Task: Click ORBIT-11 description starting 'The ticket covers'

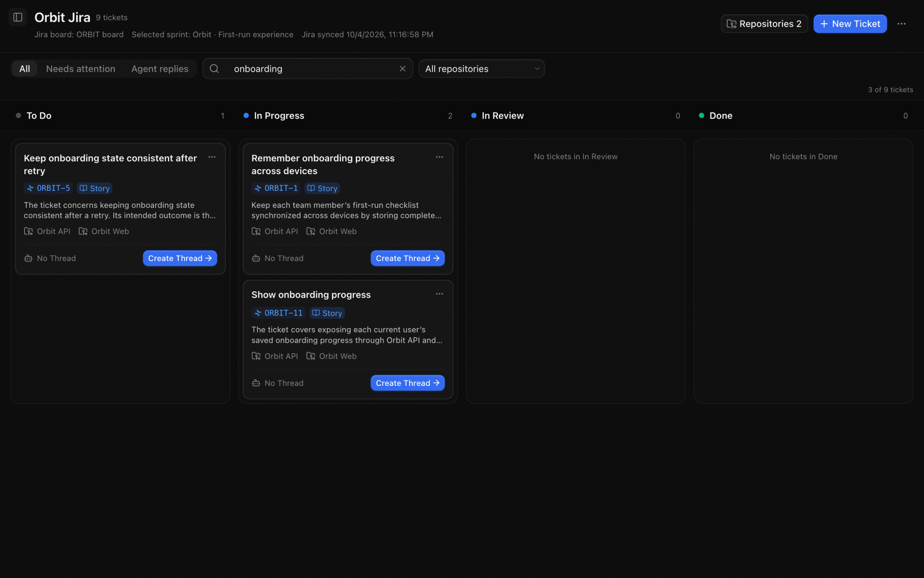Action: coord(347,335)
